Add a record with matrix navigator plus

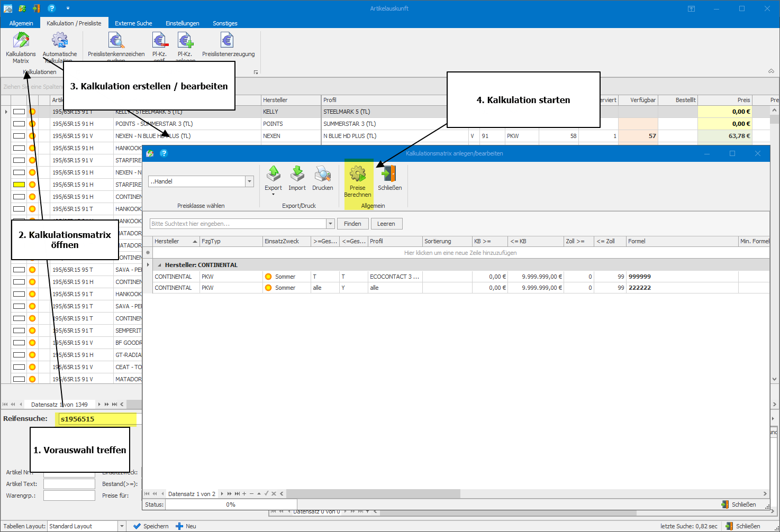pyautogui.click(x=244, y=494)
